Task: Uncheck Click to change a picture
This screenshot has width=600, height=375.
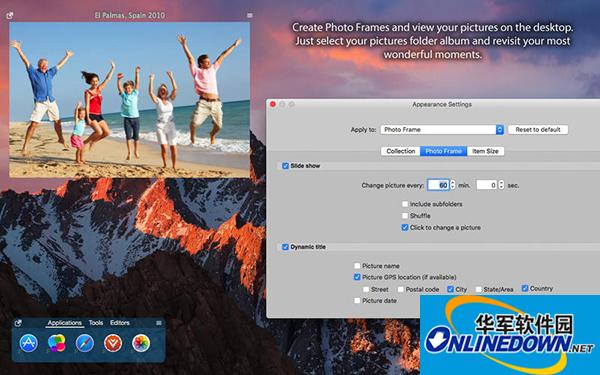Action: click(x=405, y=228)
